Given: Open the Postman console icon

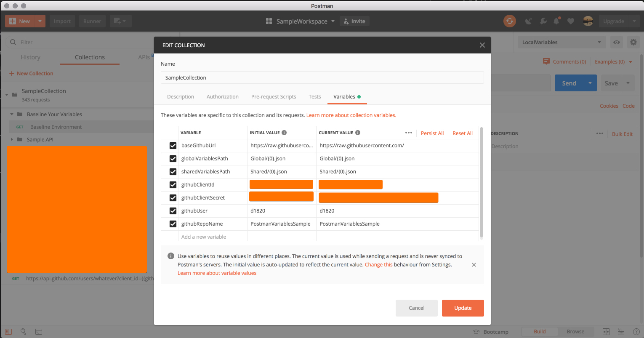Looking at the screenshot, I should click(38, 332).
